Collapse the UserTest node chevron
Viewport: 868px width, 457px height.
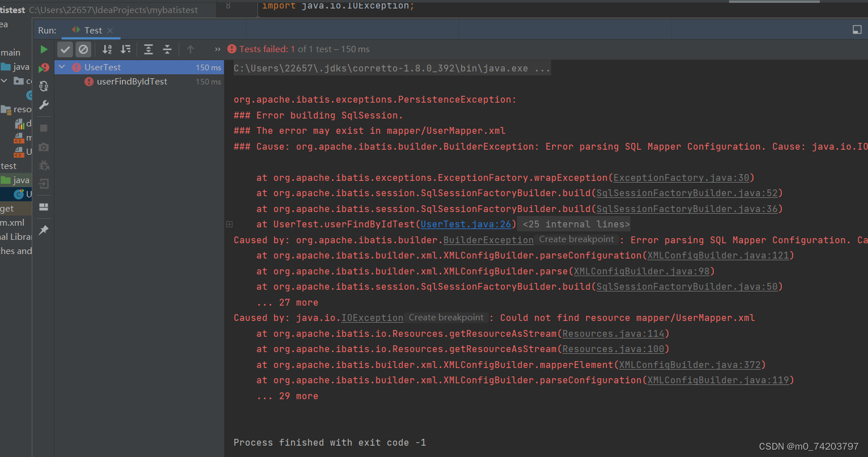tap(61, 67)
